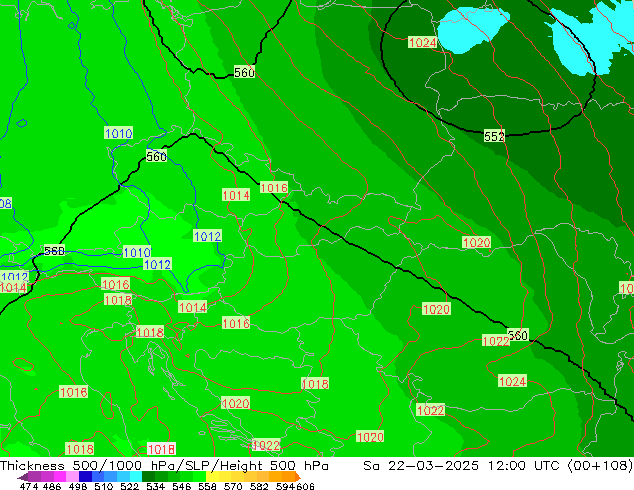
Task: Click the 498 legend value
Action: (x=78, y=486)
